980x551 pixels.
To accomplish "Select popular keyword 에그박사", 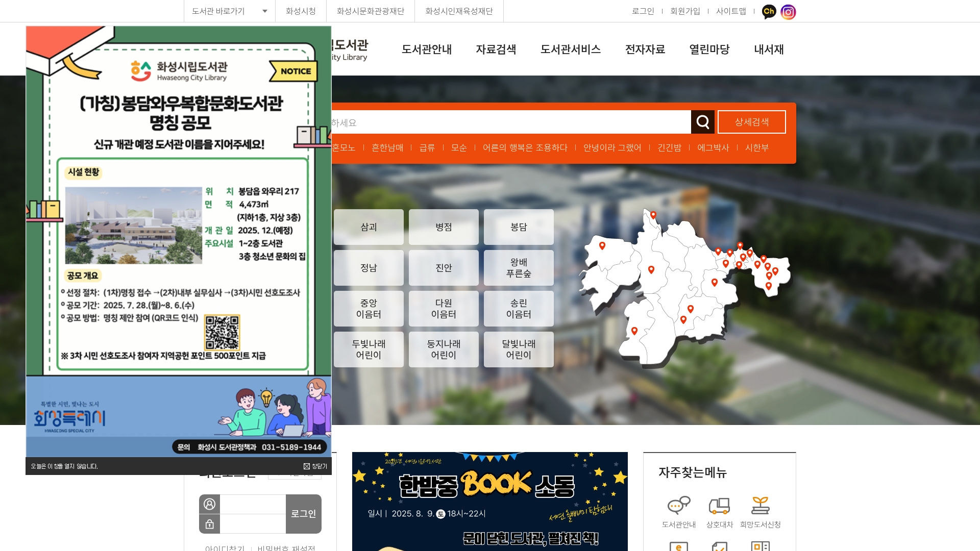I will [x=714, y=148].
